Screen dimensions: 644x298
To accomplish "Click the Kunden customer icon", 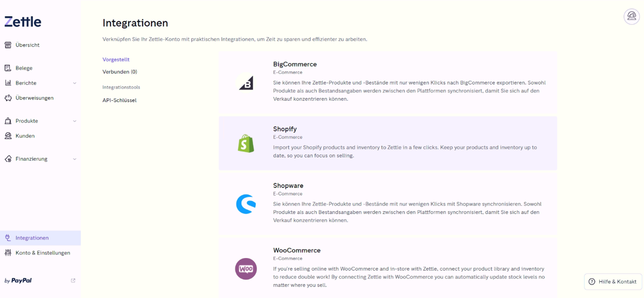I will point(8,136).
